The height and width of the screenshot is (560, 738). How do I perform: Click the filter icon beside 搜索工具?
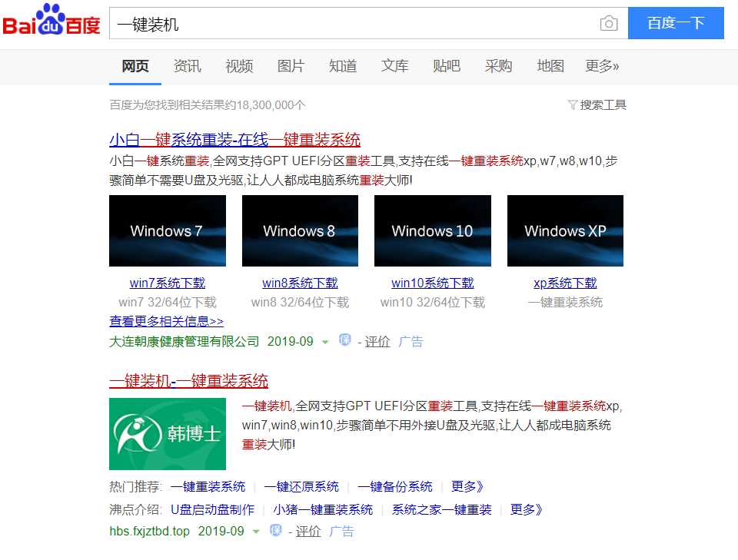coord(572,104)
